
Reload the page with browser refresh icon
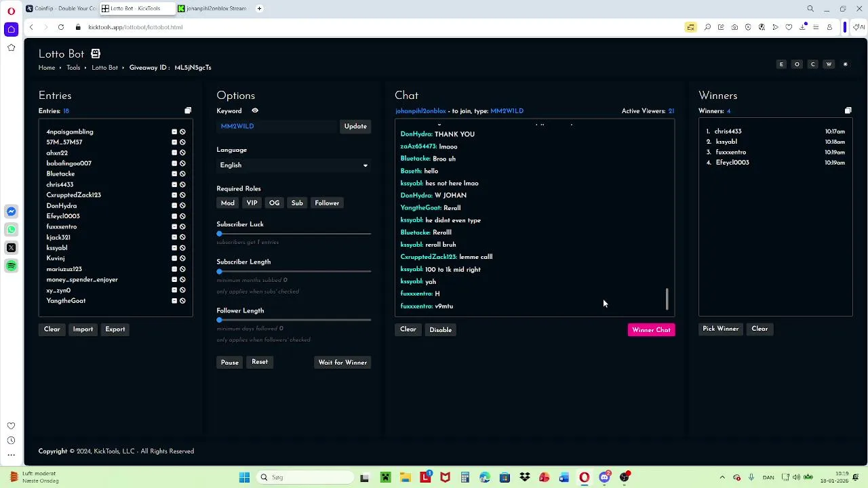coord(61,27)
